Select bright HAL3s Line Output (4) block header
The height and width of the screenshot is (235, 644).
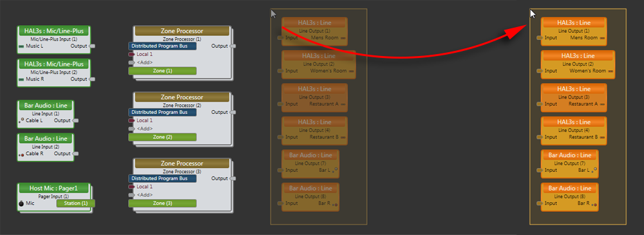click(x=574, y=122)
